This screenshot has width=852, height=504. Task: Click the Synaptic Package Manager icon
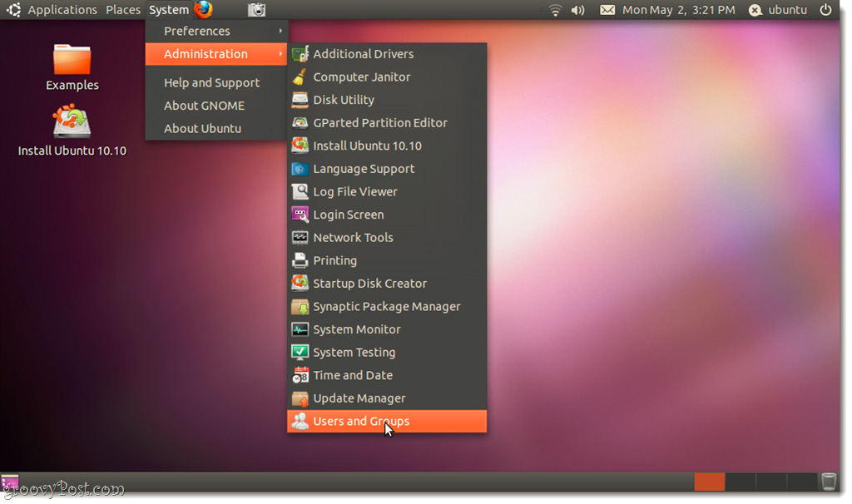[x=300, y=306]
